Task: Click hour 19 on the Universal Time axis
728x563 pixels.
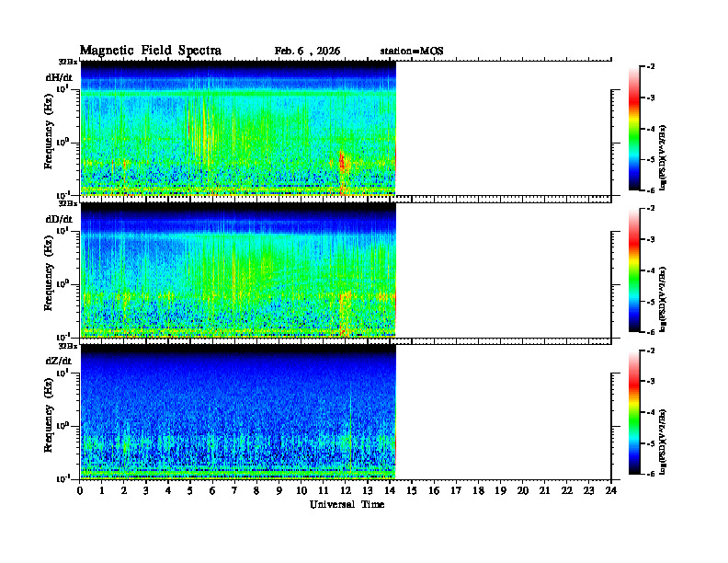Action: tap(500, 491)
